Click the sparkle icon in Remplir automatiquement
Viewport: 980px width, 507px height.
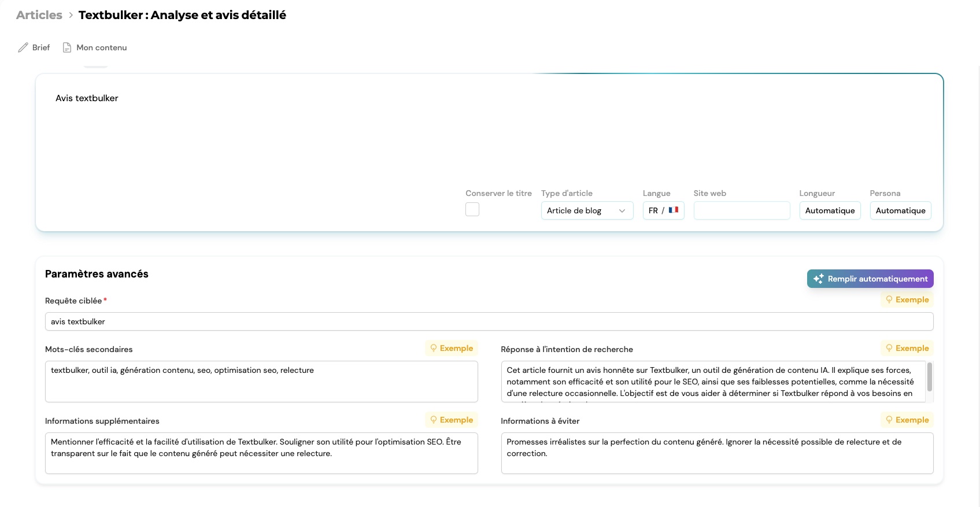pos(818,279)
